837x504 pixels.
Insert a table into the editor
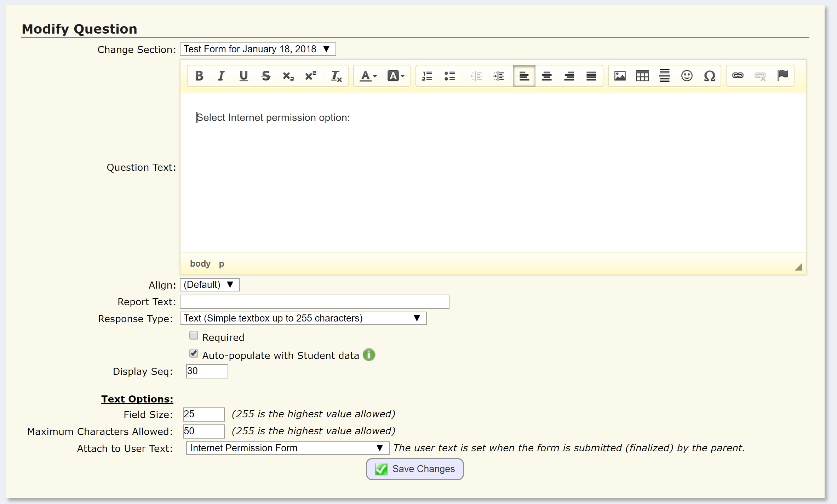pyautogui.click(x=642, y=76)
